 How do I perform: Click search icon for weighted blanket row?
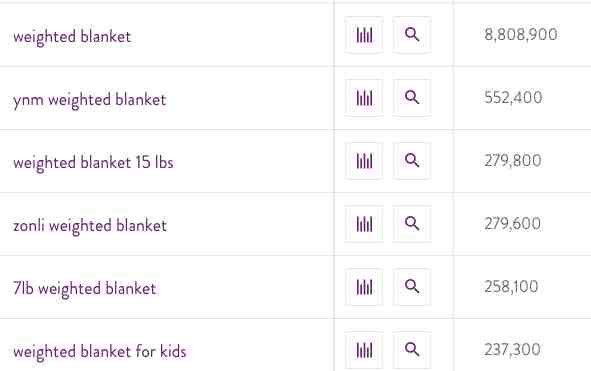click(x=412, y=35)
